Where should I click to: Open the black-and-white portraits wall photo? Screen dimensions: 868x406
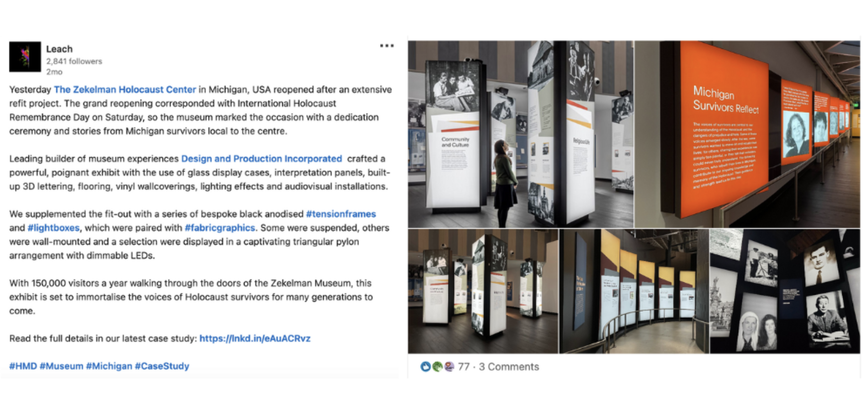pos(785,291)
